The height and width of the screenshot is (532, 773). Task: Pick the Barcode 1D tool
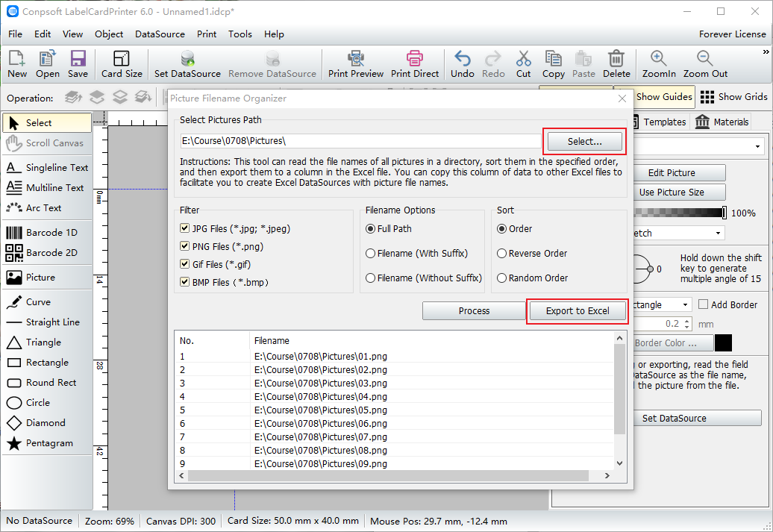47,233
